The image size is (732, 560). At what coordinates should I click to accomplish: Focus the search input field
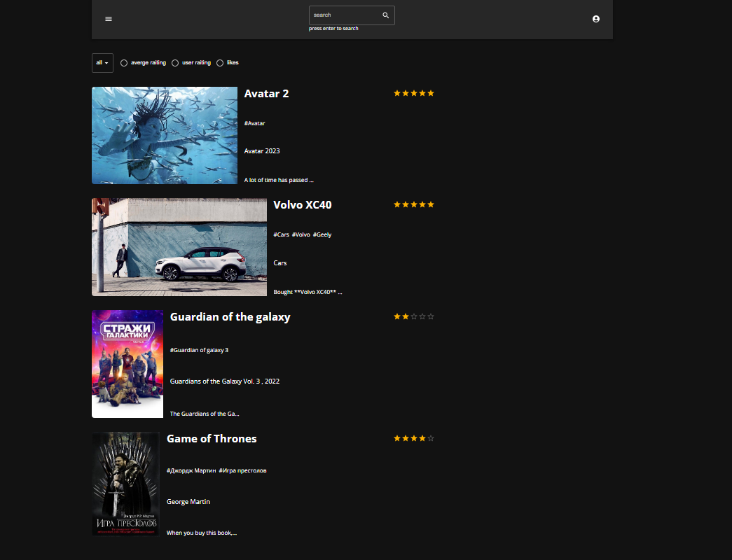pos(352,15)
